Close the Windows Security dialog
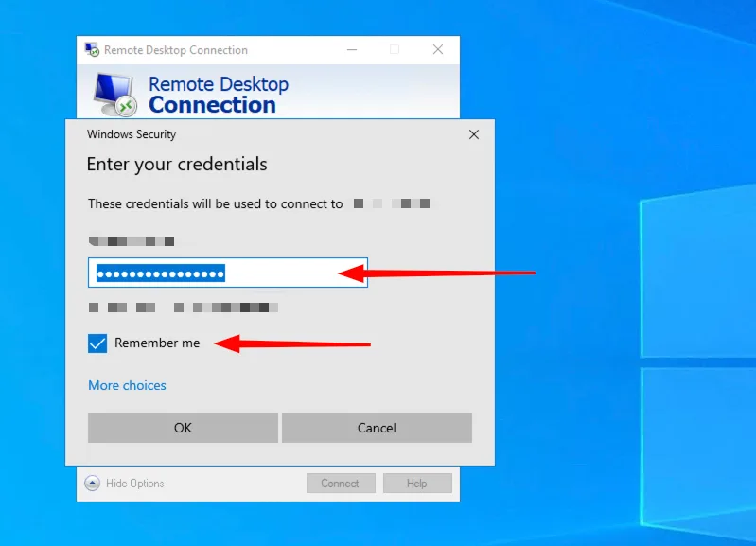Image resolution: width=756 pixels, height=546 pixels. [474, 134]
